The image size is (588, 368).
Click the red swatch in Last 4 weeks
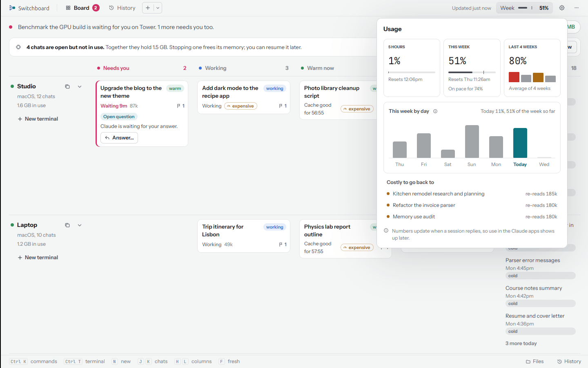point(514,77)
